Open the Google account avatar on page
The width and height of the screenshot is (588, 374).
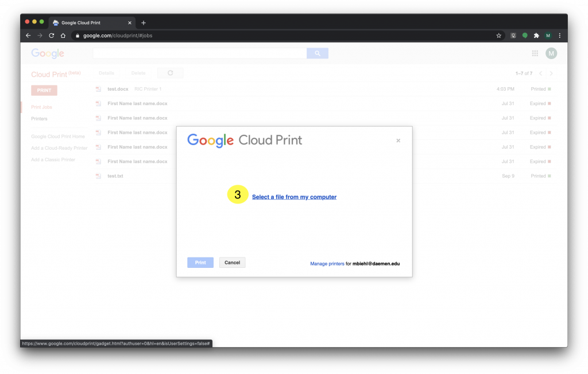pos(551,53)
